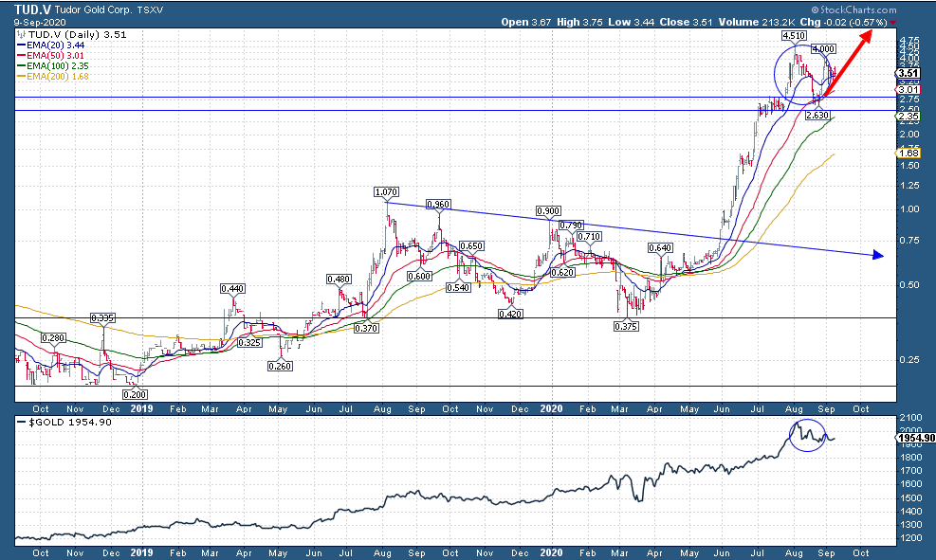The height and width of the screenshot is (560, 936).
Task: Click 2020 on the gold panel's date axis
Action: (552, 552)
